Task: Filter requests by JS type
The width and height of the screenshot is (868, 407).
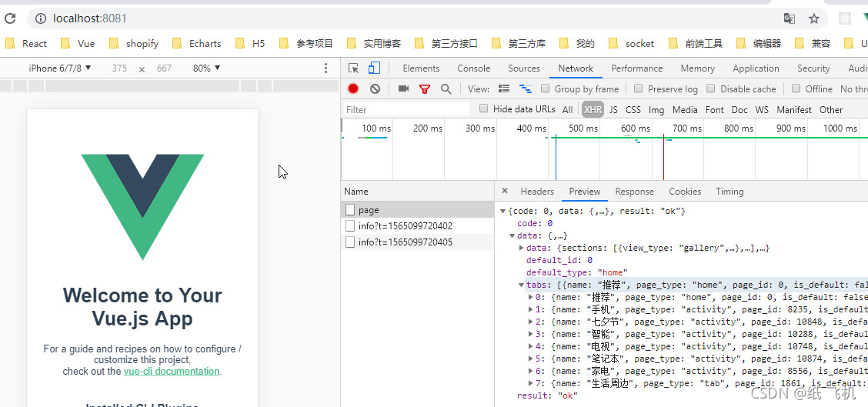Action: pos(613,110)
